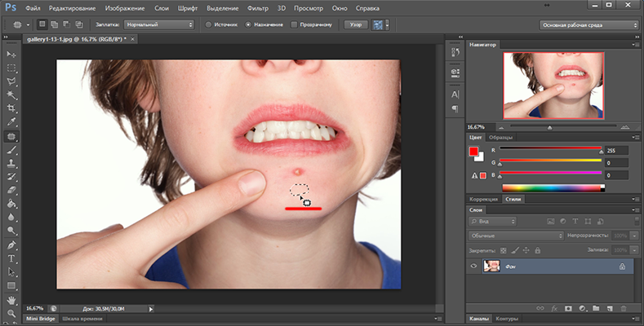644x326 pixels.
Task: Open the Основная рабочая среда workspace dropdown
Action: (x=588, y=24)
